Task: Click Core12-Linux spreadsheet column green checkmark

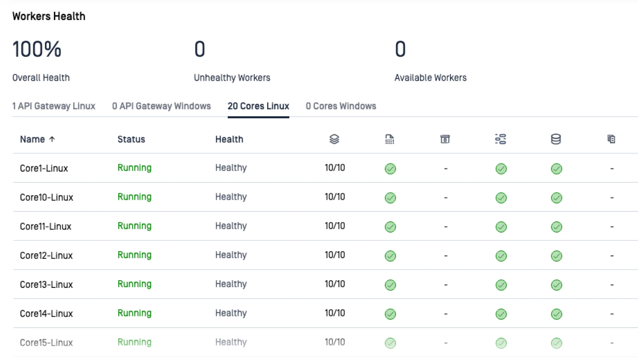Action: 390,256
